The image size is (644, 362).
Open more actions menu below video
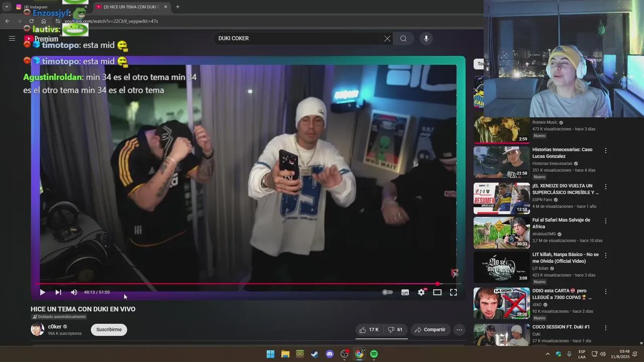point(459,330)
